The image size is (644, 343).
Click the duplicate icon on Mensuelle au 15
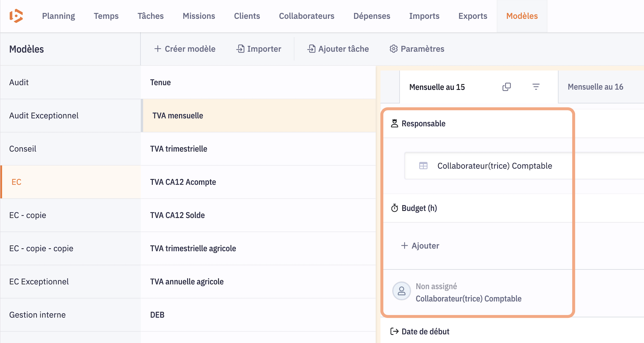[506, 87]
